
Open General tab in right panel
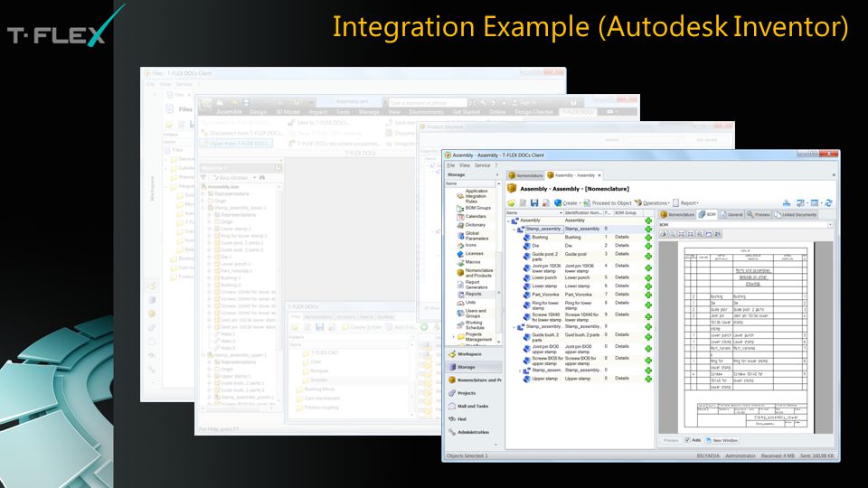tap(731, 214)
